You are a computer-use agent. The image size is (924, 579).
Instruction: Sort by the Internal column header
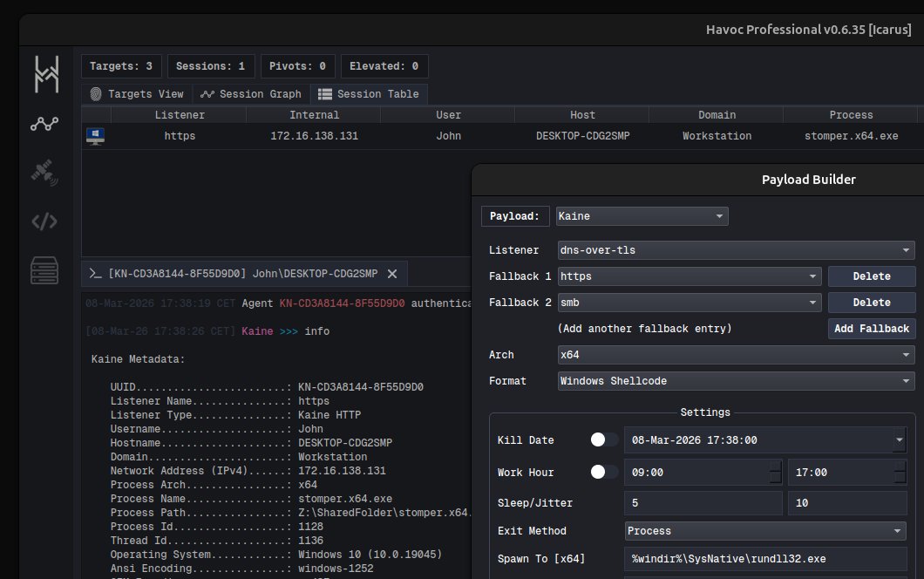pyautogui.click(x=314, y=115)
